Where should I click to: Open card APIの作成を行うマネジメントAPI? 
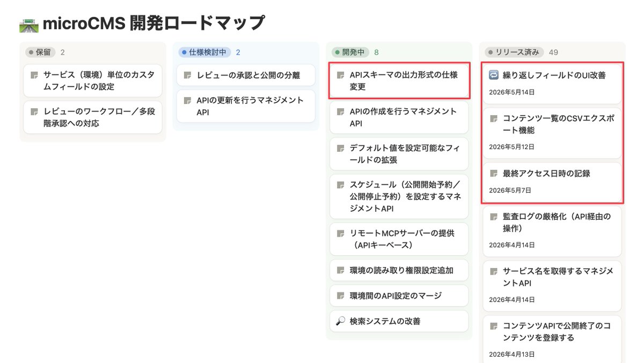[x=399, y=117]
